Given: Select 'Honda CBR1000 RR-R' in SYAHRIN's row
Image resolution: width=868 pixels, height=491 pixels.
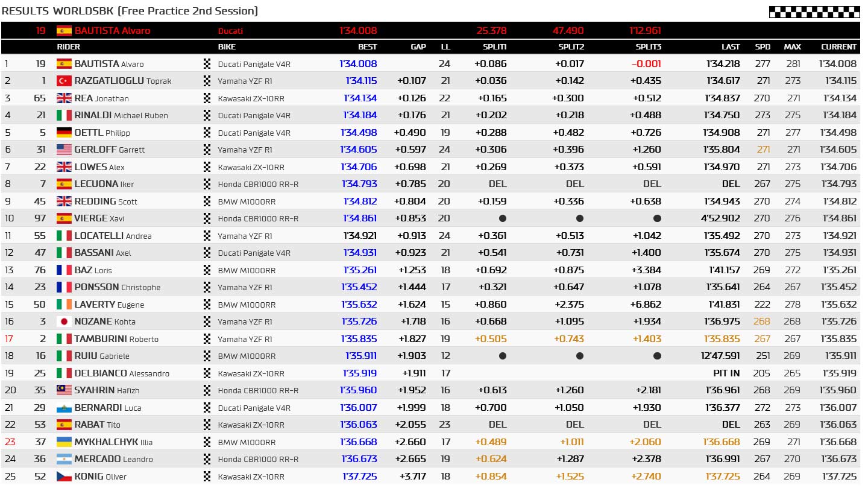Looking at the screenshot, I should [258, 390].
